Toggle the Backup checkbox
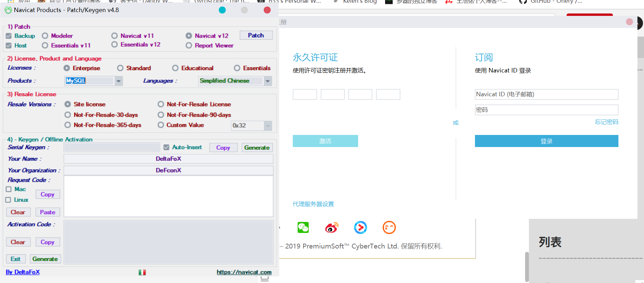 point(9,36)
